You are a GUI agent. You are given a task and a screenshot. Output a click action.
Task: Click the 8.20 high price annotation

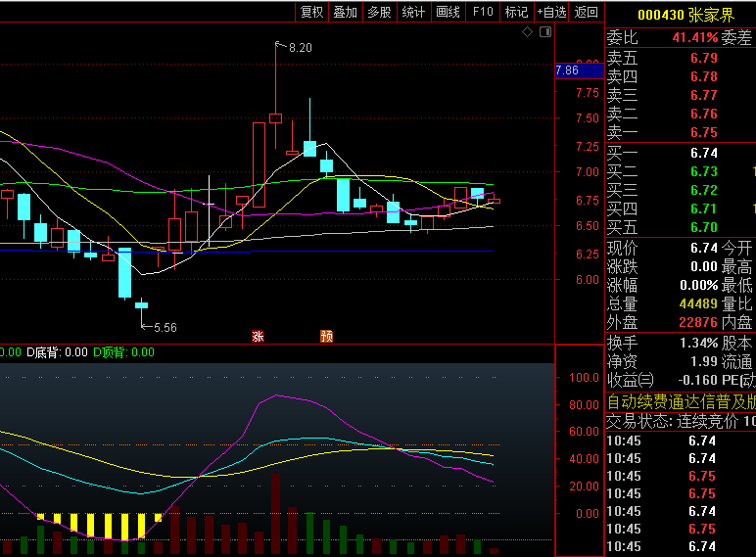pyautogui.click(x=300, y=47)
